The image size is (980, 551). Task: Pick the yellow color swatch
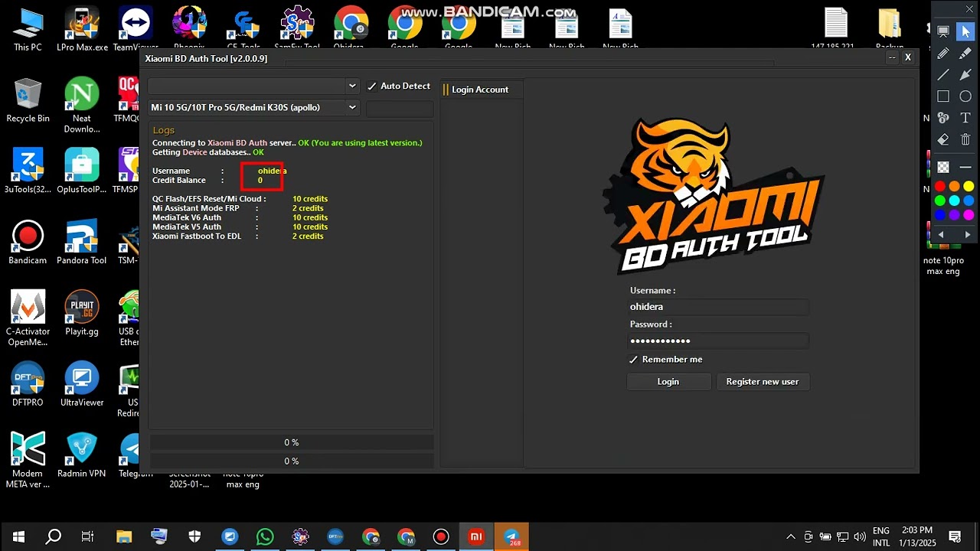(x=969, y=187)
